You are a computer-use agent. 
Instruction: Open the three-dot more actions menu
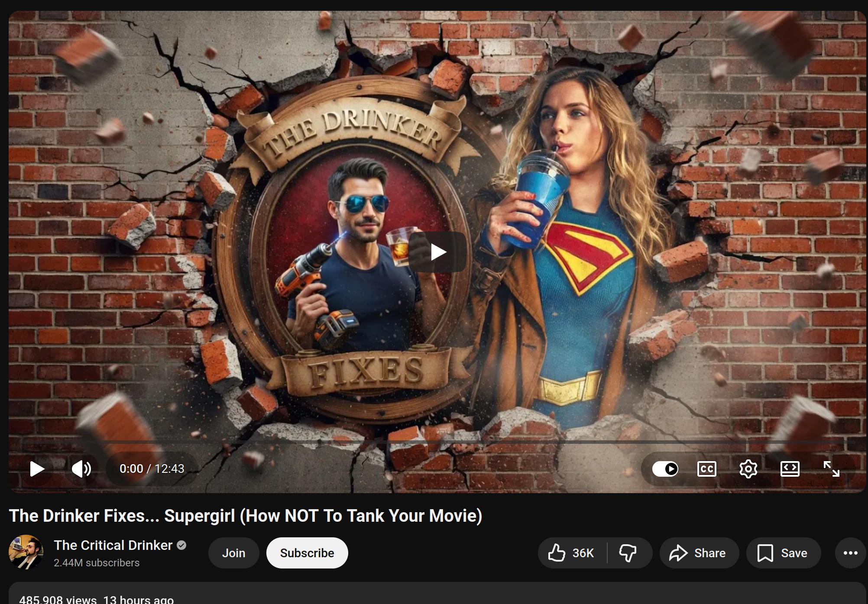pos(850,553)
